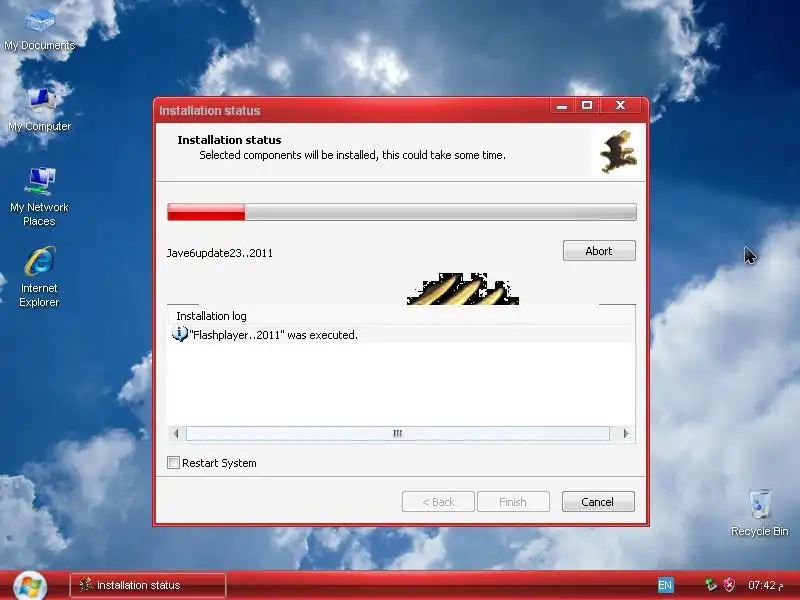The height and width of the screenshot is (600, 800).
Task: Minimize the Installation status window
Action: [x=562, y=106]
